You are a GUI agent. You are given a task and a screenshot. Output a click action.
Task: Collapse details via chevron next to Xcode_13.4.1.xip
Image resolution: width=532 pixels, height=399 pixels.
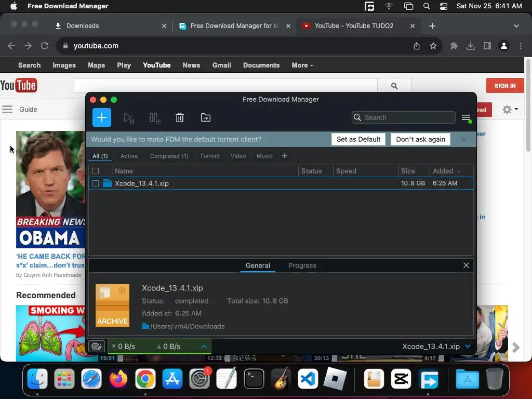(468, 347)
